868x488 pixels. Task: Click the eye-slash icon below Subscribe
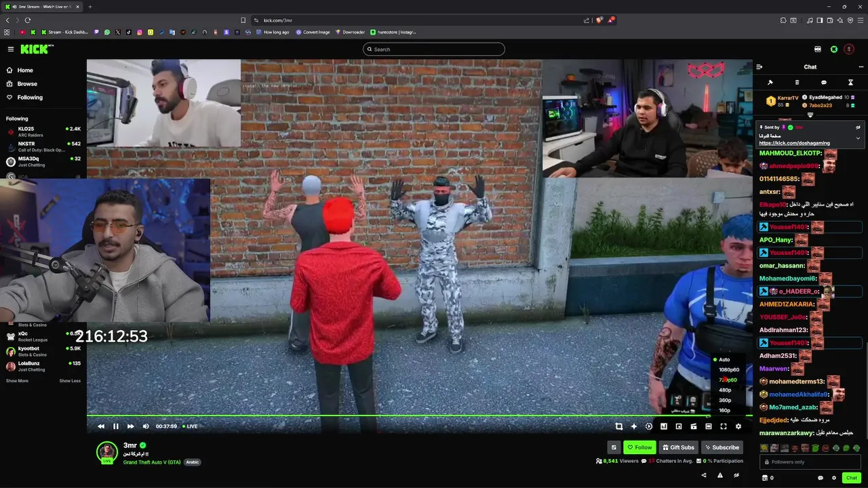pyautogui.click(x=736, y=475)
